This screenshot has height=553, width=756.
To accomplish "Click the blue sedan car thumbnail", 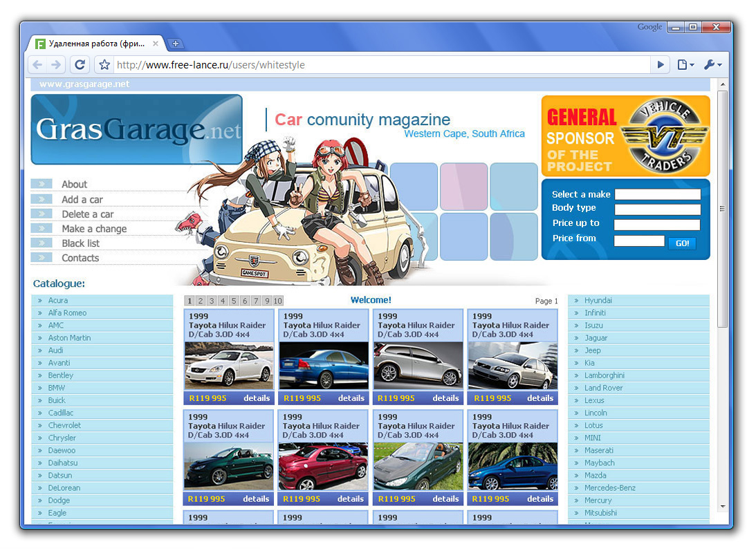I will (324, 366).
